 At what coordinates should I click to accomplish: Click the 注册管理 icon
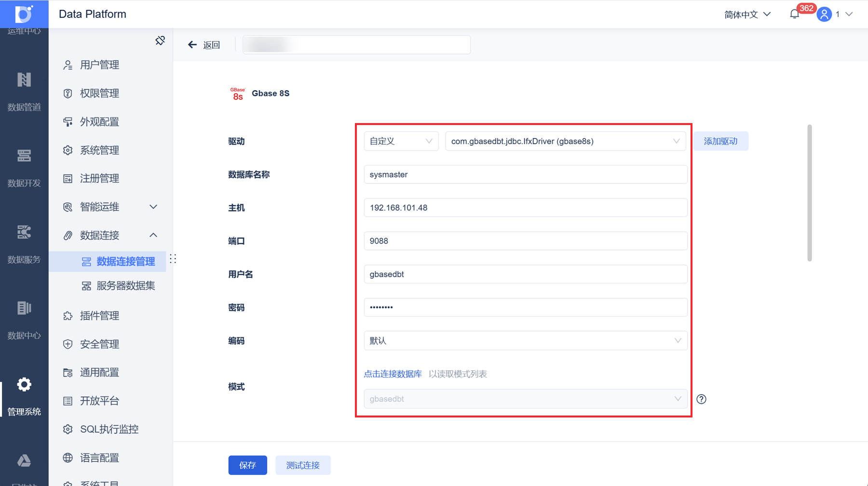(68, 179)
